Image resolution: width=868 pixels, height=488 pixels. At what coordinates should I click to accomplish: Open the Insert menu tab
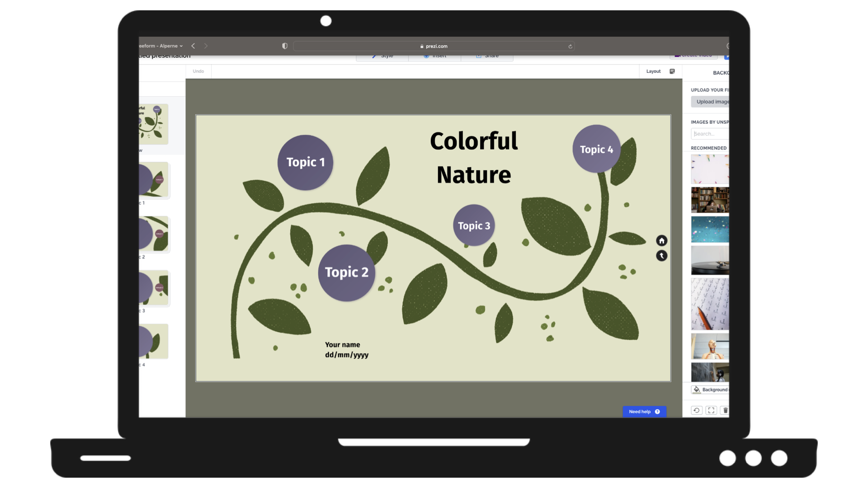click(x=435, y=56)
